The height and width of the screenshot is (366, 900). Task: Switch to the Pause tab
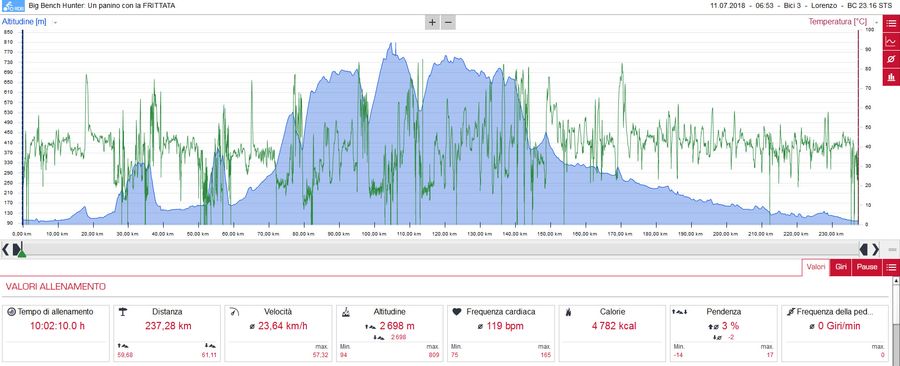867,267
